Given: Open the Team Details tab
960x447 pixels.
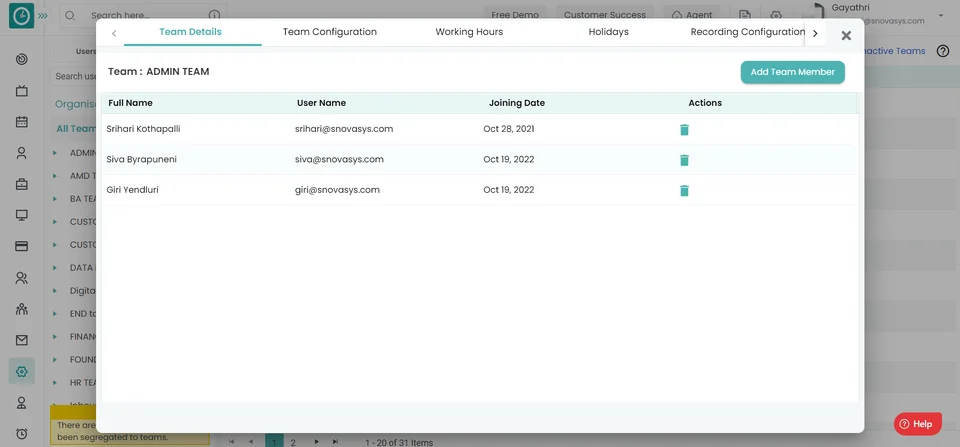Looking at the screenshot, I should [x=190, y=32].
